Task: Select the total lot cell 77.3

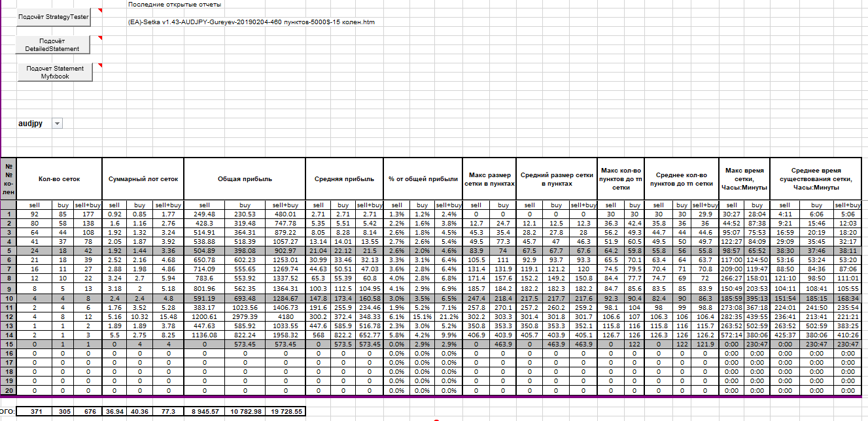Action: (169, 412)
